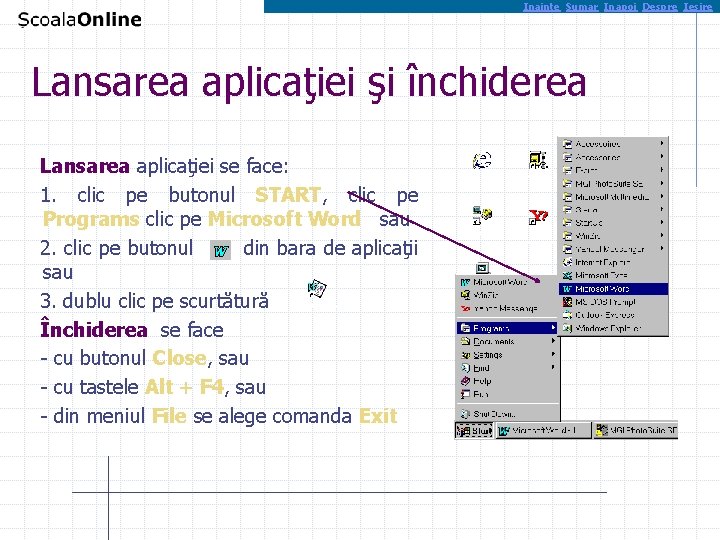Expand the Settings submenu arrow
Screen dimensions: 720x540
coord(553,354)
